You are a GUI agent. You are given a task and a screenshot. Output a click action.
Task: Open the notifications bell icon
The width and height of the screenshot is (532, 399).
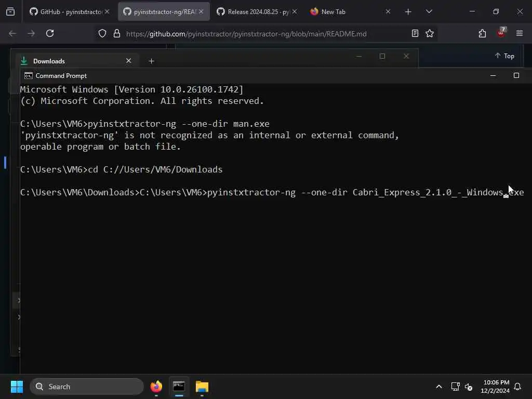coord(517,387)
